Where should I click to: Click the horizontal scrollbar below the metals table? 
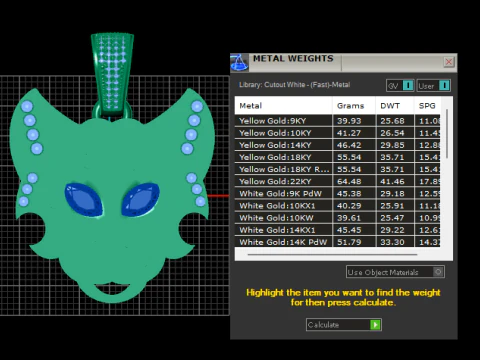[x=332, y=255]
